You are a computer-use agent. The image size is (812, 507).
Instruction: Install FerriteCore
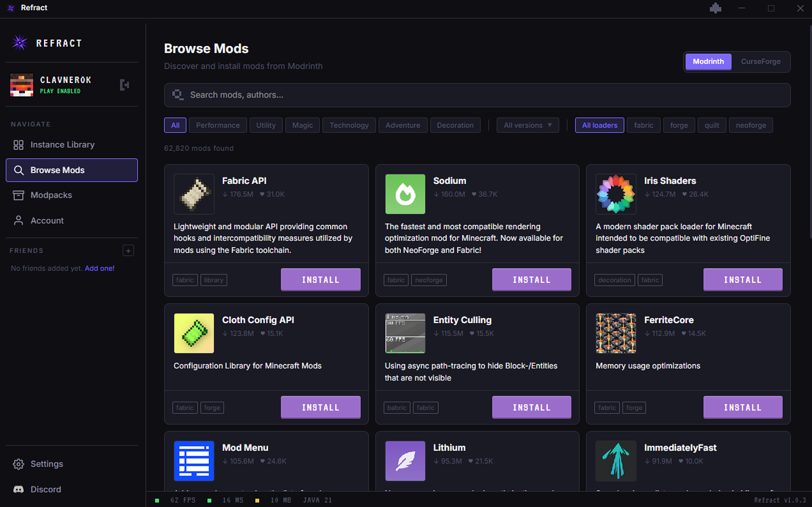743,407
